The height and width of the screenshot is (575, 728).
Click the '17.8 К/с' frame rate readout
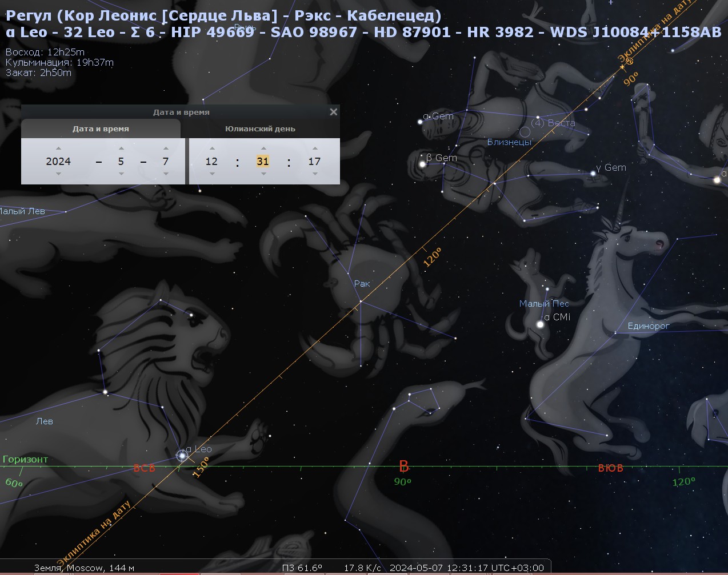click(362, 568)
